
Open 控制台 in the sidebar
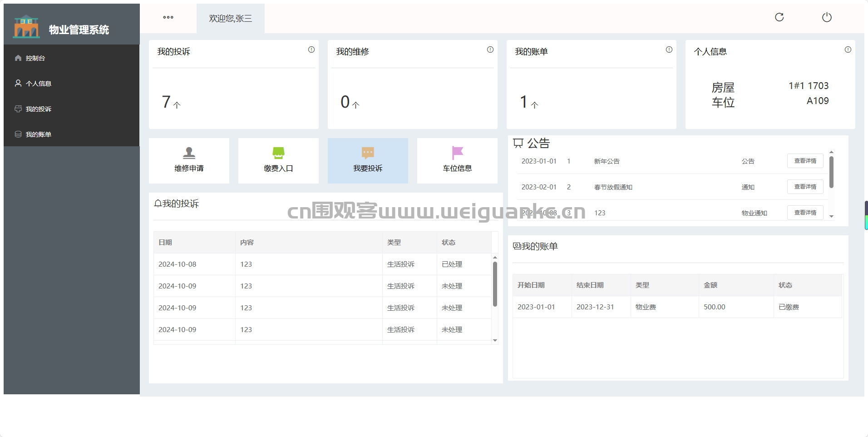[71, 58]
